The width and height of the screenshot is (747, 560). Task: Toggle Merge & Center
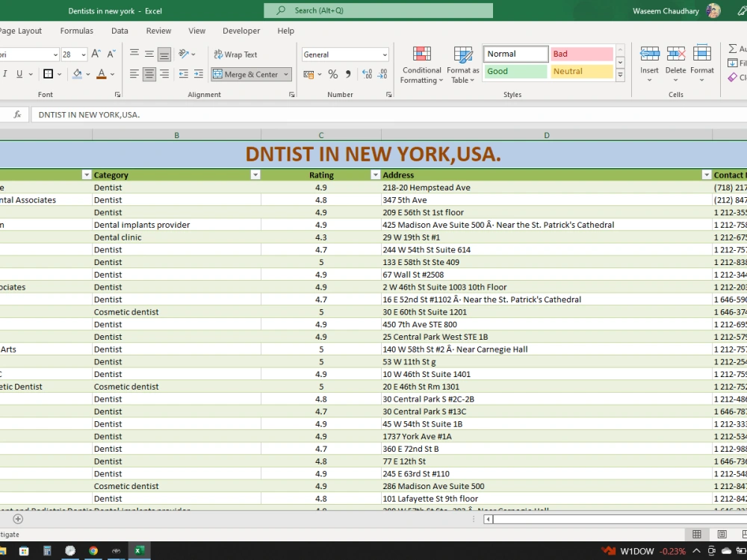point(245,74)
